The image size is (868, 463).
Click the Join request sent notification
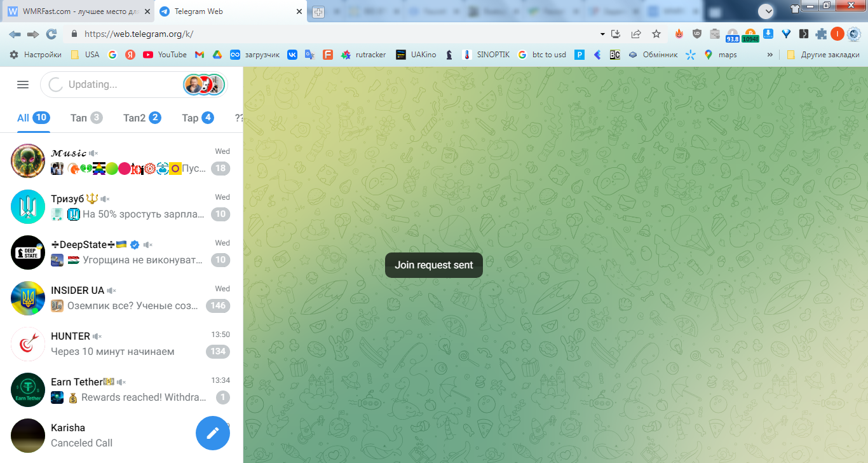(x=434, y=265)
